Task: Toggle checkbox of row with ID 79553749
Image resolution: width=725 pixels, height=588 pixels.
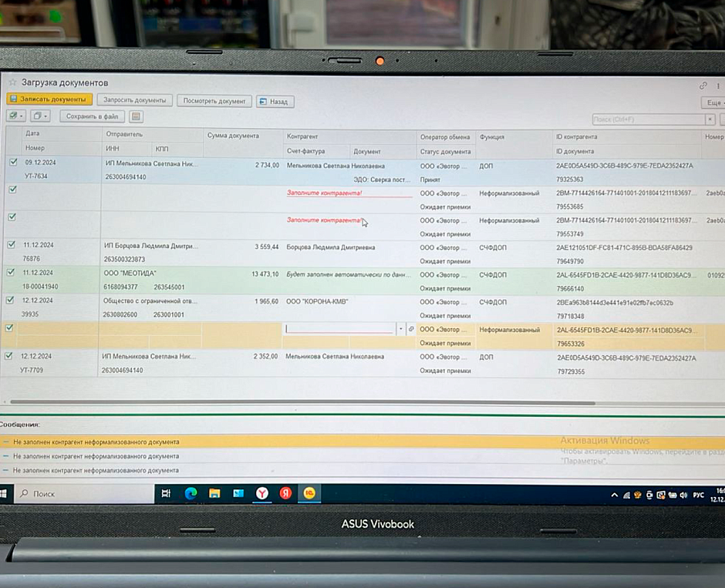Action: click(12, 217)
